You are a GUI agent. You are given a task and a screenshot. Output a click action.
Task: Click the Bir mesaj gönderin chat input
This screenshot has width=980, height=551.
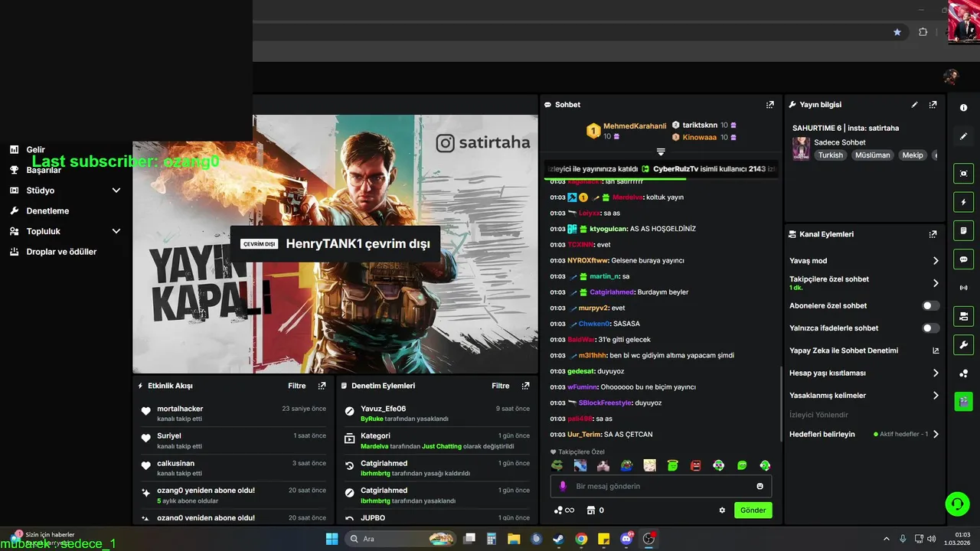point(661,486)
